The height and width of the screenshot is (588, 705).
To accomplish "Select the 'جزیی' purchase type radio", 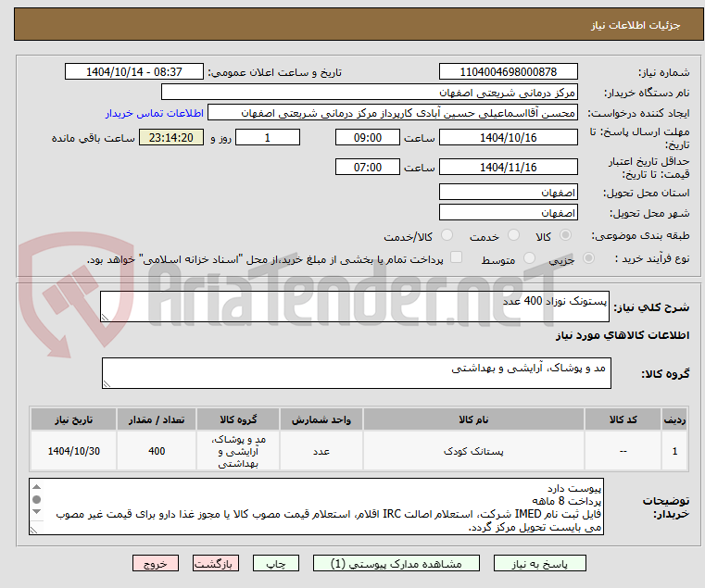I will coord(588,258).
